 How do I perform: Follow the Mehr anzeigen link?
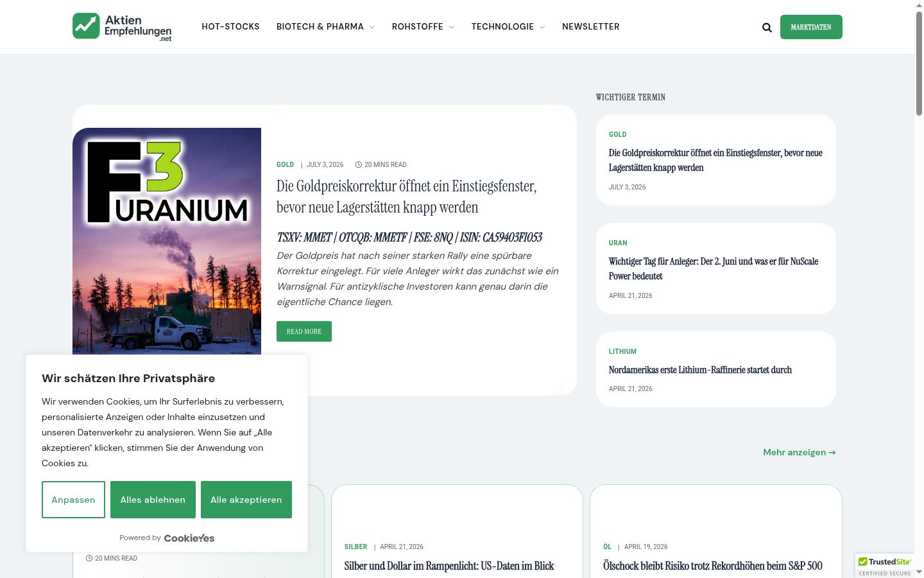(800, 452)
